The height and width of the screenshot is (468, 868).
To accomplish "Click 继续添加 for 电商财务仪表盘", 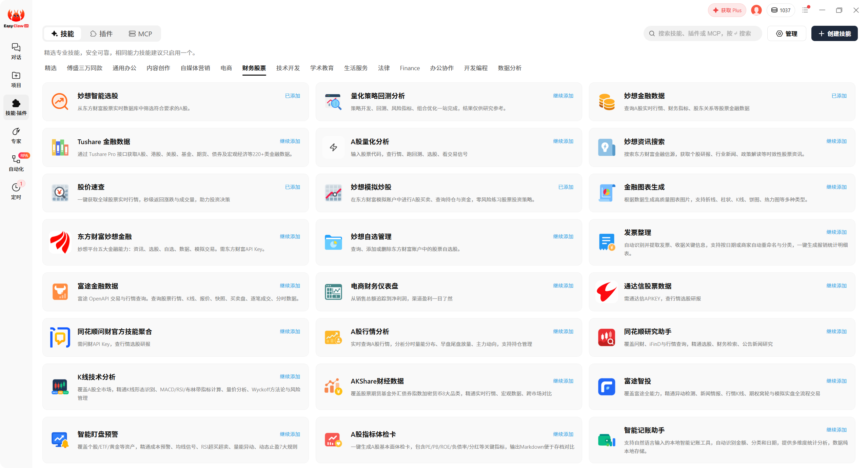I will [x=563, y=286].
